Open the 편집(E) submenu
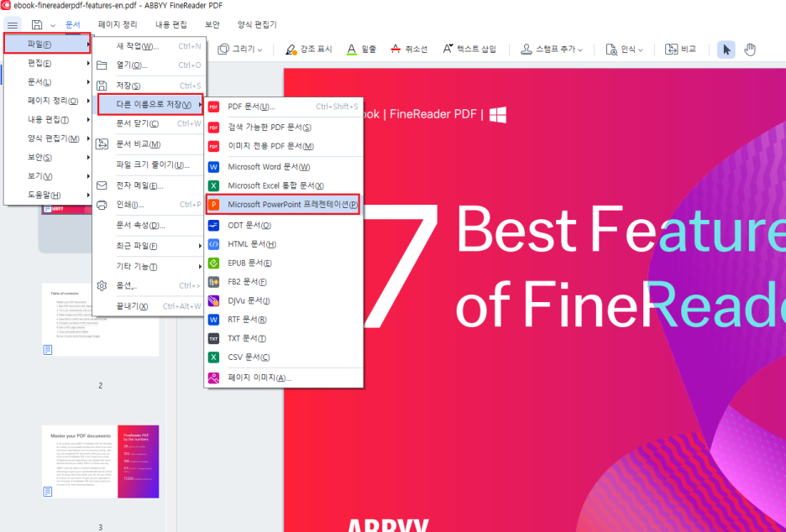The image size is (786, 532). [47, 63]
